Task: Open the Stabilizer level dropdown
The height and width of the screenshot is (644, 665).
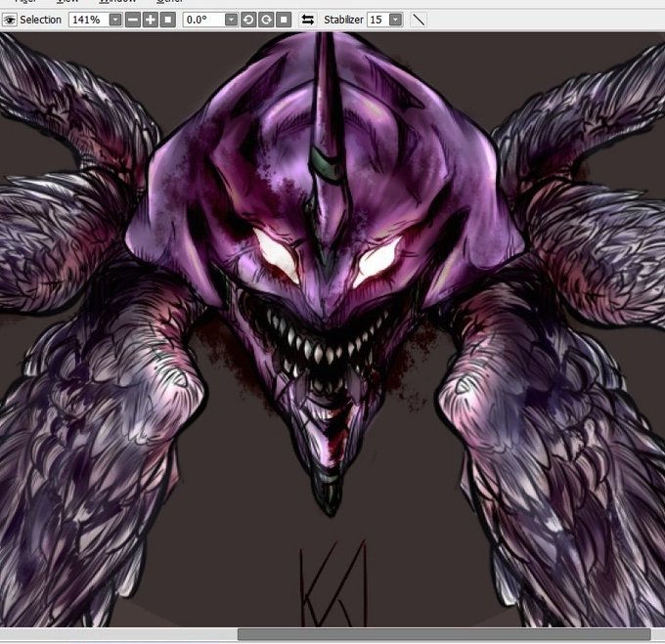Action: tap(395, 20)
